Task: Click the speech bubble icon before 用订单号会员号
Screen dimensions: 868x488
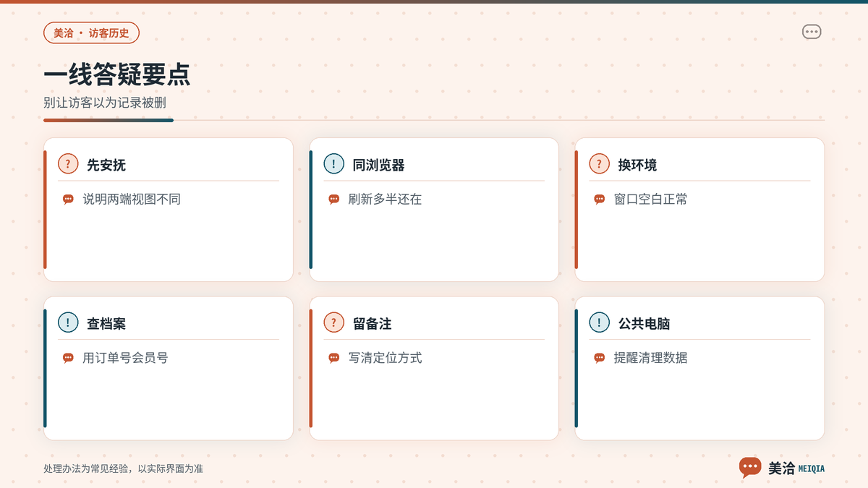Action: [x=68, y=358]
